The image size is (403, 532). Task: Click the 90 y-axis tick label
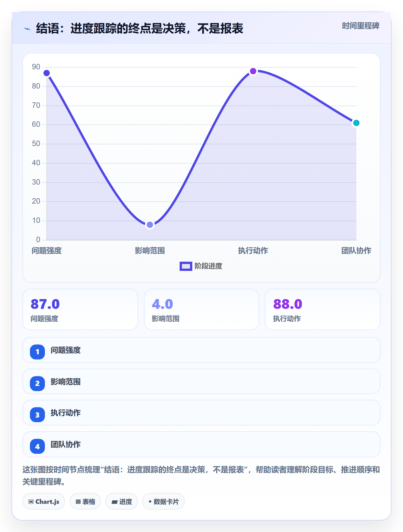point(36,67)
